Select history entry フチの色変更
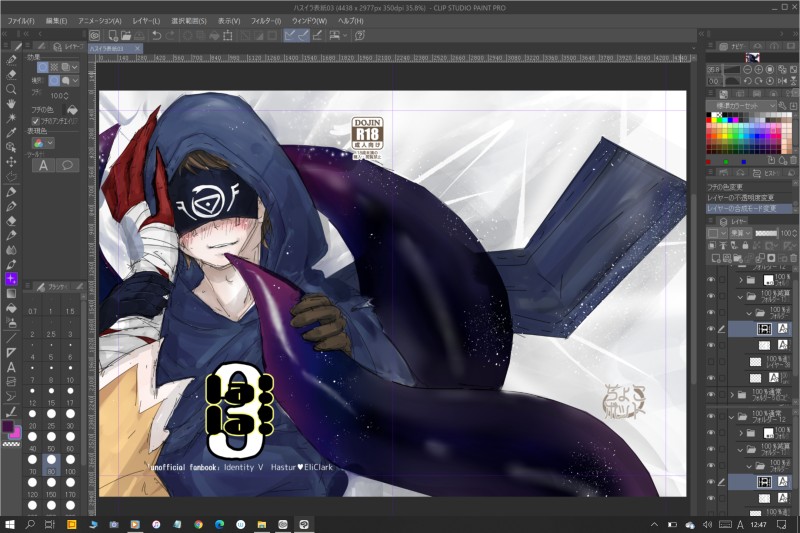This screenshot has height=533, width=800. point(749,187)
